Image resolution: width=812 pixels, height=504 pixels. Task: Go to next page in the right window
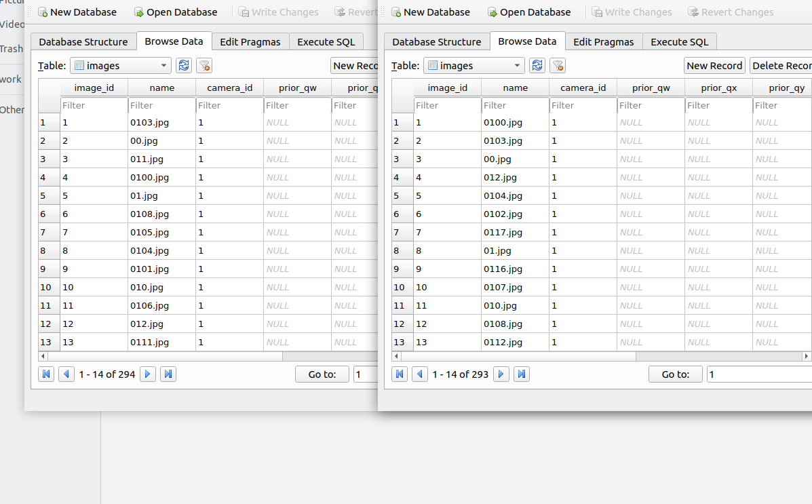pyautogui.click(x=501, y=374)
